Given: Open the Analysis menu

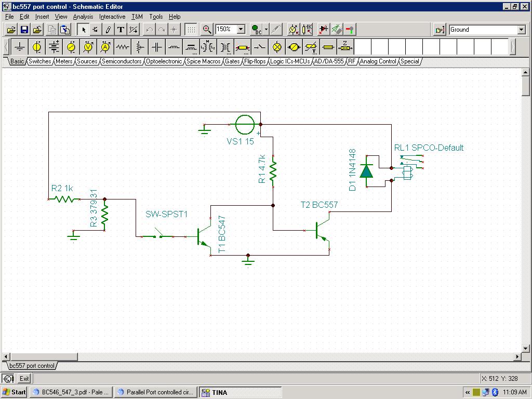Looking at the screenshot, I should 83,17.
